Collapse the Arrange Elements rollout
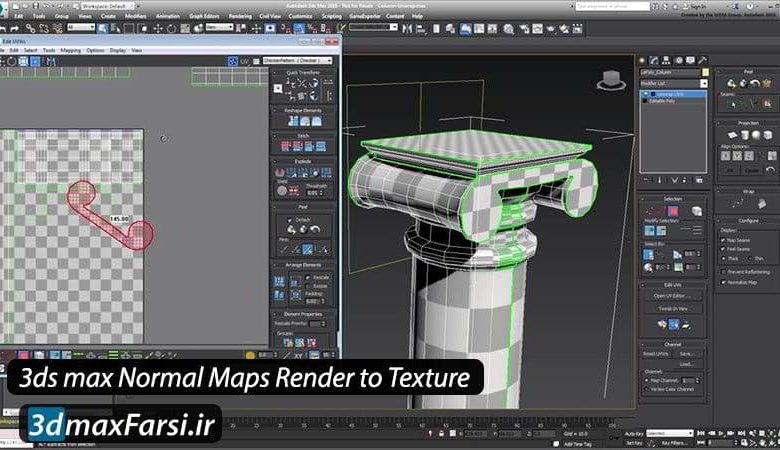 coord(303,265)
